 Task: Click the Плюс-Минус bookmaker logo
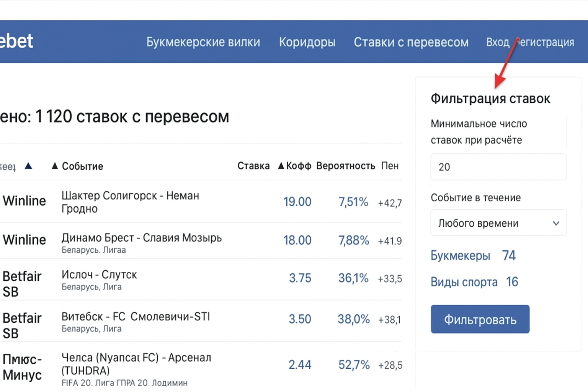(22, 367)
